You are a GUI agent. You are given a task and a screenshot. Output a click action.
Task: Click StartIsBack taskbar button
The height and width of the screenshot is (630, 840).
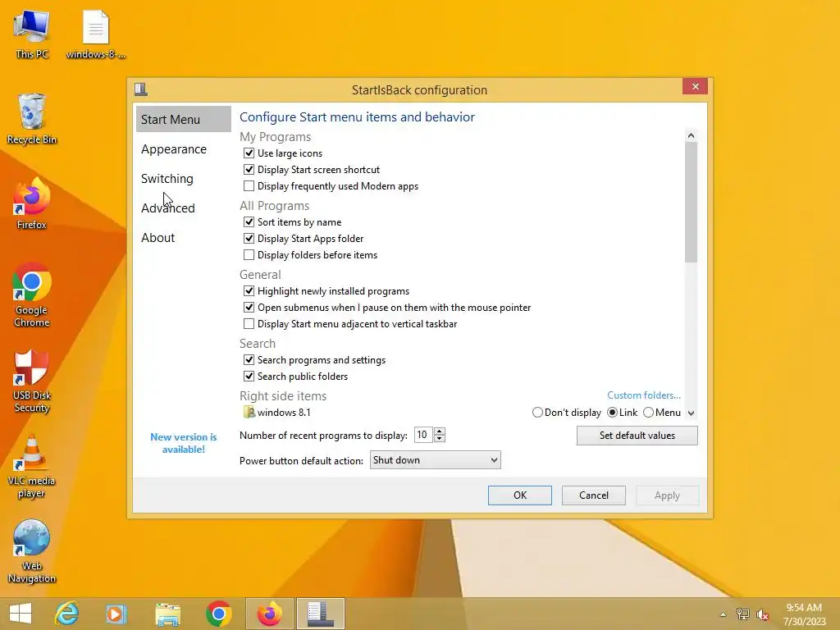point(321,614)
